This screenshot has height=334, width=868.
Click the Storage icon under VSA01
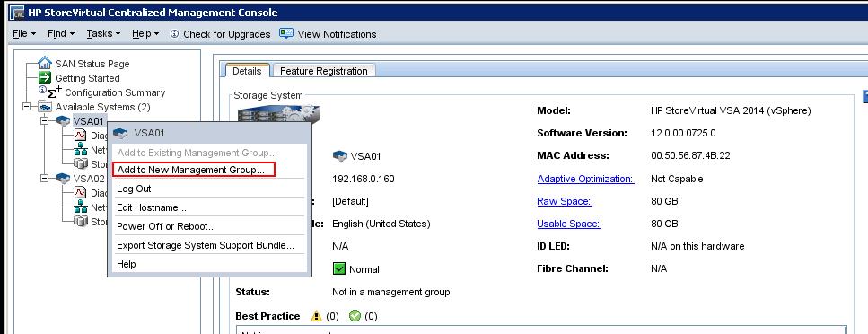81,163
